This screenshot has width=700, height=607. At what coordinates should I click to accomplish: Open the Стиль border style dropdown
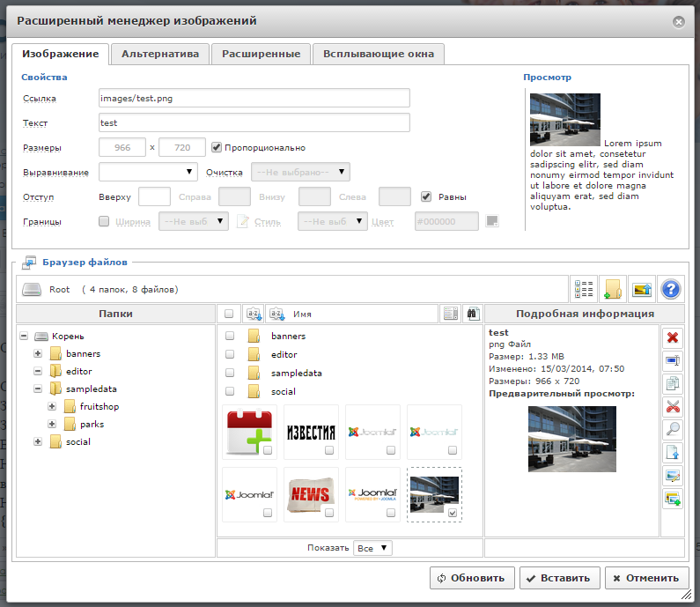[x=333, y=221]
